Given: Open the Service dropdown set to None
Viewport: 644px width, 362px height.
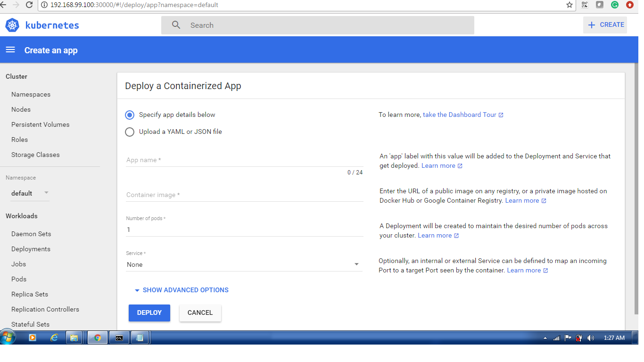Looking at the screenshot, I should 244,264.
